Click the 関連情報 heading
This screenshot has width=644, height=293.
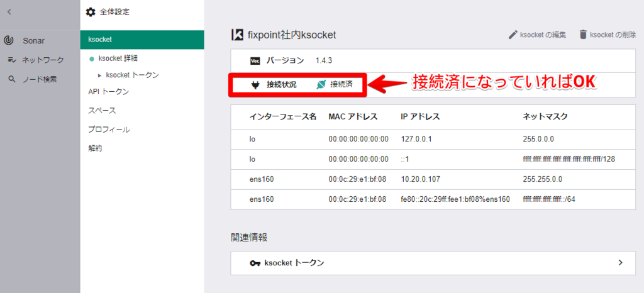tap(249, 237)
